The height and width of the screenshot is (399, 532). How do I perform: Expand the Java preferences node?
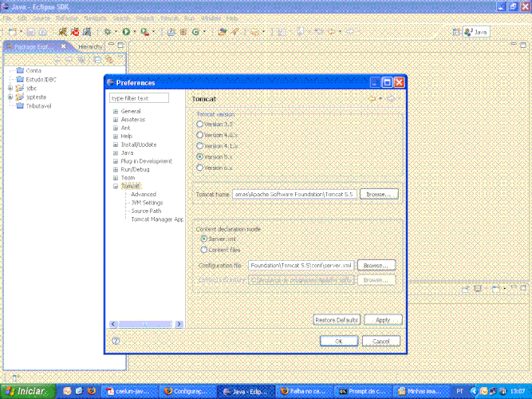click(x=116, y=153)
